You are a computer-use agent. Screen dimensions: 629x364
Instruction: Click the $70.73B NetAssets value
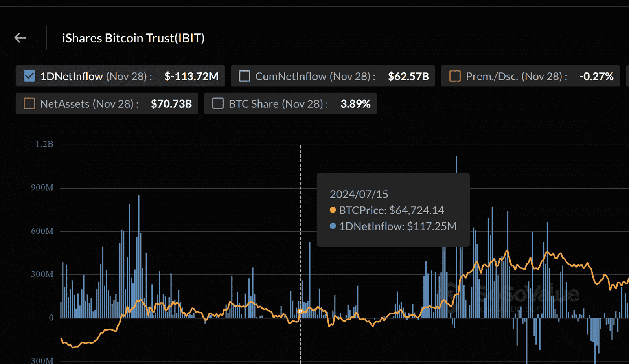[x=171, y=104]
